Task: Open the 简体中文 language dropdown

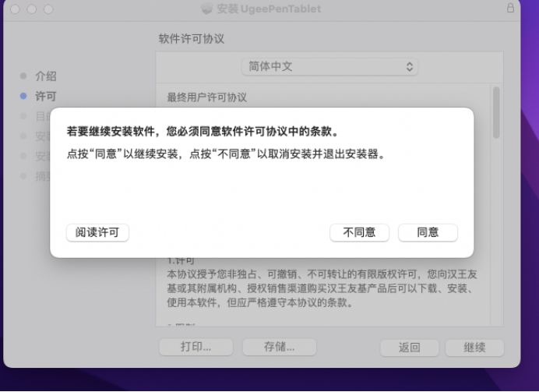Action: [329, 66]
